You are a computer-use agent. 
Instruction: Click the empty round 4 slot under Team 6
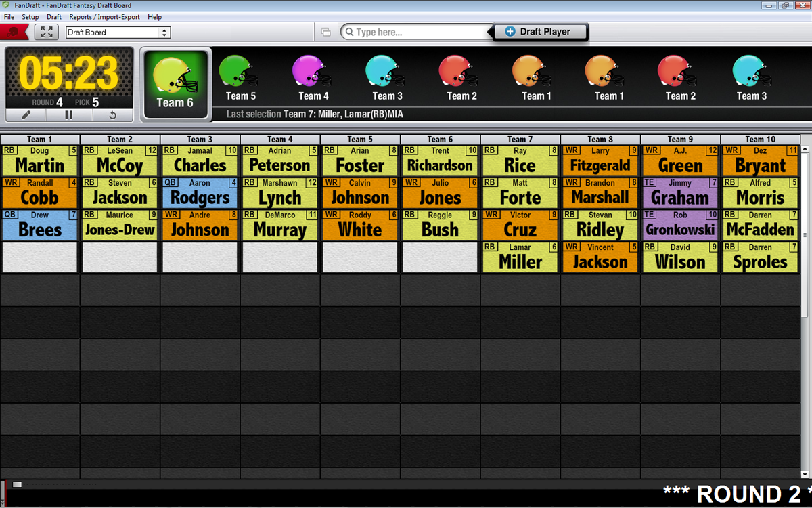440,257
